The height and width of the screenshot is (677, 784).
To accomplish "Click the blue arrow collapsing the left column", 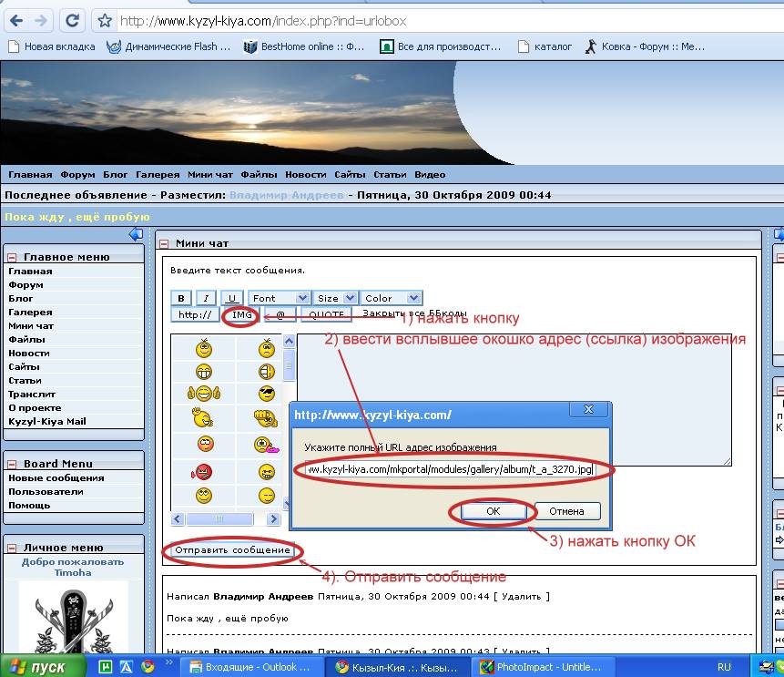I will 136,235.
